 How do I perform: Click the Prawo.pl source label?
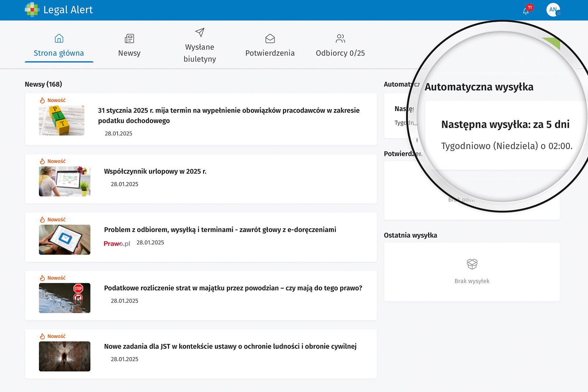pos(117,244)
